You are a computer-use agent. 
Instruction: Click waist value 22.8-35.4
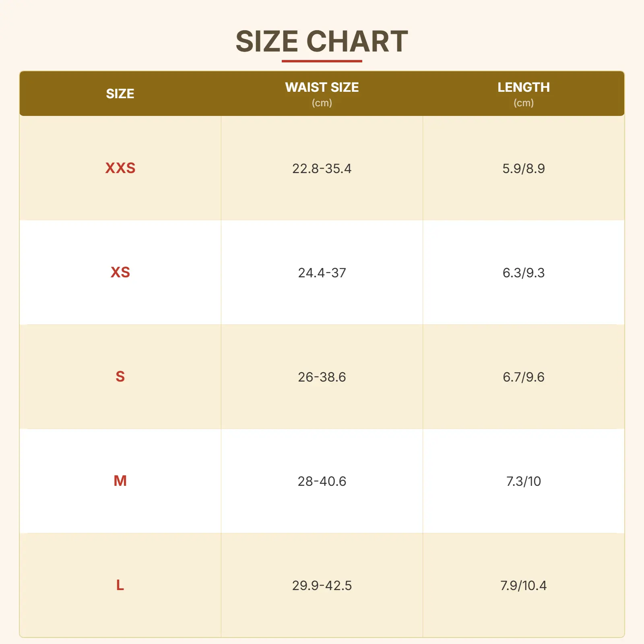[322, 168]
